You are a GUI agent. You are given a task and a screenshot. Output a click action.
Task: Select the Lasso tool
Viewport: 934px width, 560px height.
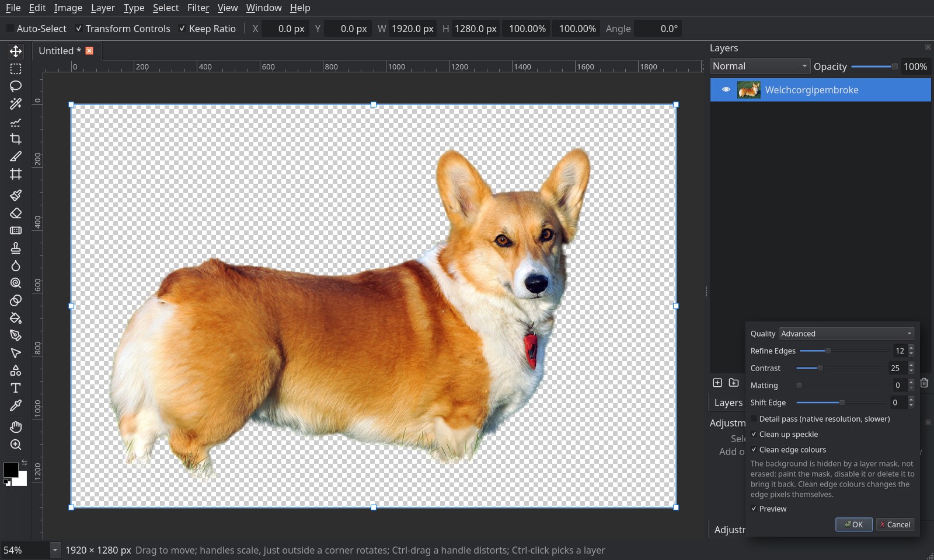coord(16,86)
